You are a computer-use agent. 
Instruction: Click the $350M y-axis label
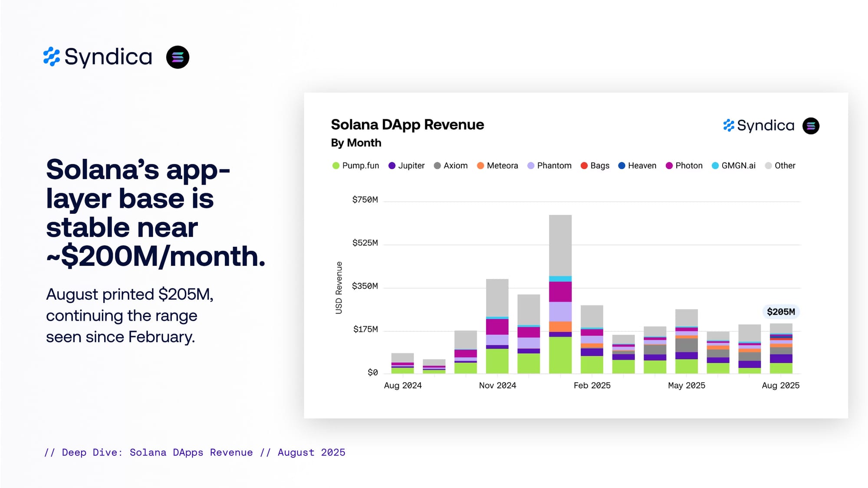[365, 286]
